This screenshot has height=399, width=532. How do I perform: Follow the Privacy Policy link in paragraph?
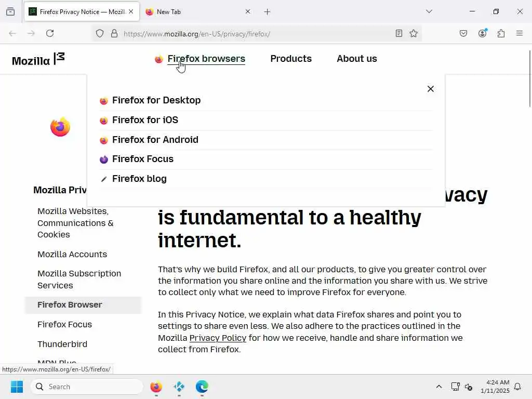tap(218, 338)
